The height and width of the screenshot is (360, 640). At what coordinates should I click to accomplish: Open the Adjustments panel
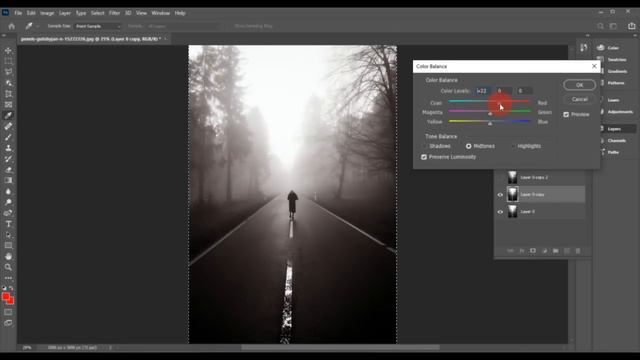619,112
